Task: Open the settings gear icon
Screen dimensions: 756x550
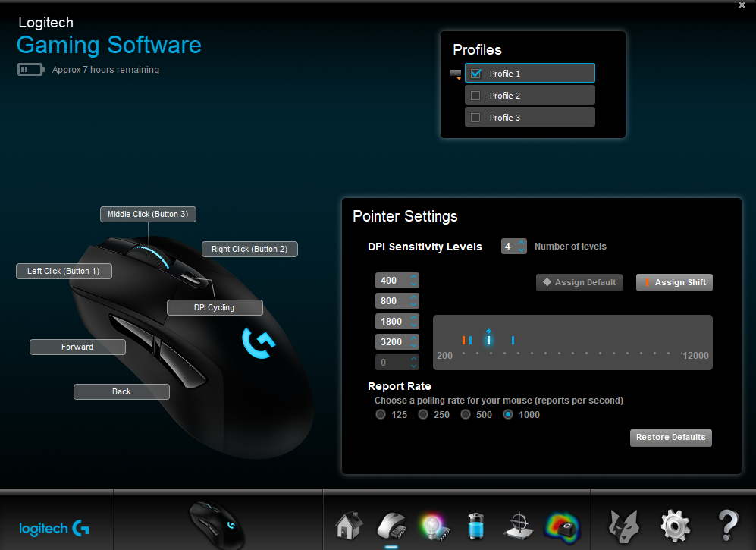Action: [674, 524]
